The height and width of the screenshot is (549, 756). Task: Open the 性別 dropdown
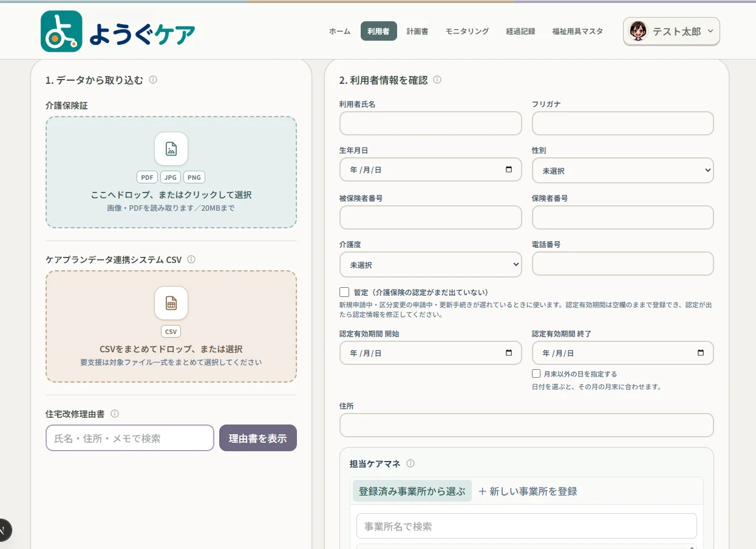coord(623,171)
